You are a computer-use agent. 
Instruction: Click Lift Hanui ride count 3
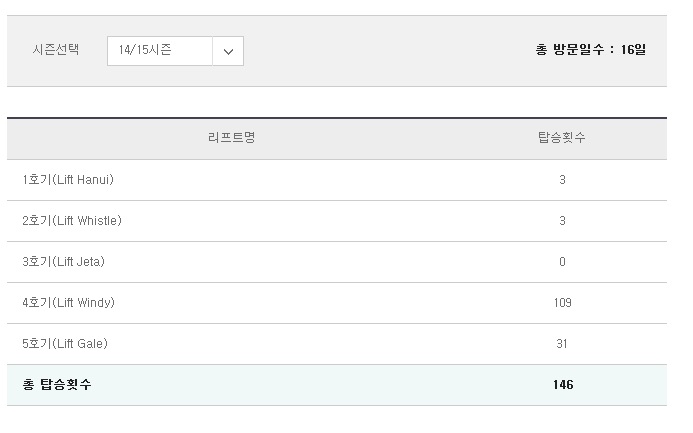tap(562, 180)
